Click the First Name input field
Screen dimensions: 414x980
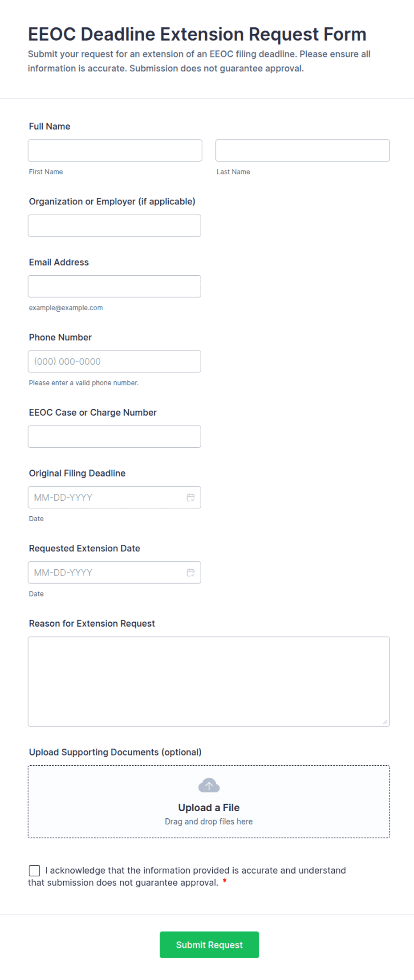(115, 151)
